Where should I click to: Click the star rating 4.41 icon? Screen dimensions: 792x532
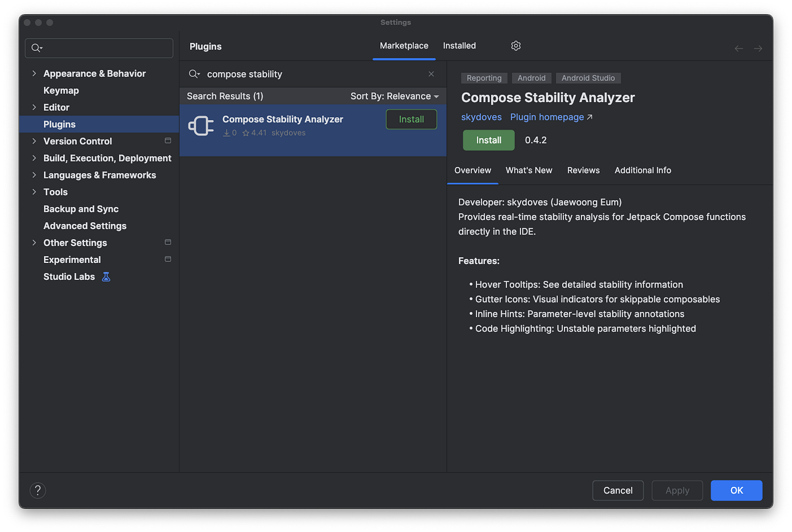(246, 133)
